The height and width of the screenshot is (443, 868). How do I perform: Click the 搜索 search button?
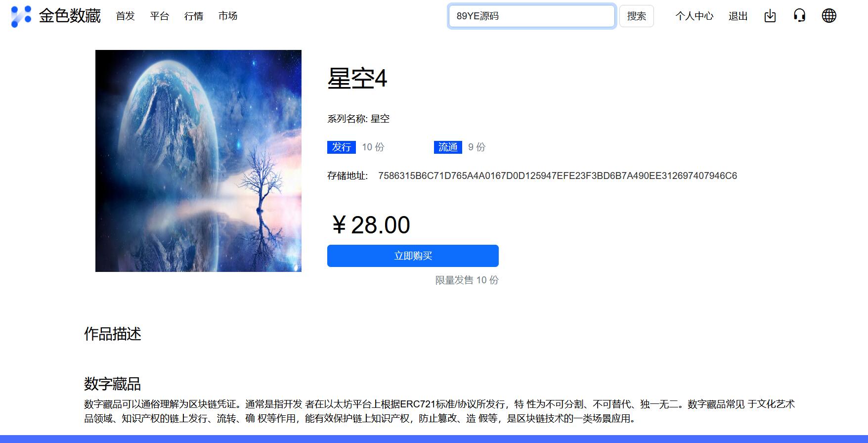637,16
